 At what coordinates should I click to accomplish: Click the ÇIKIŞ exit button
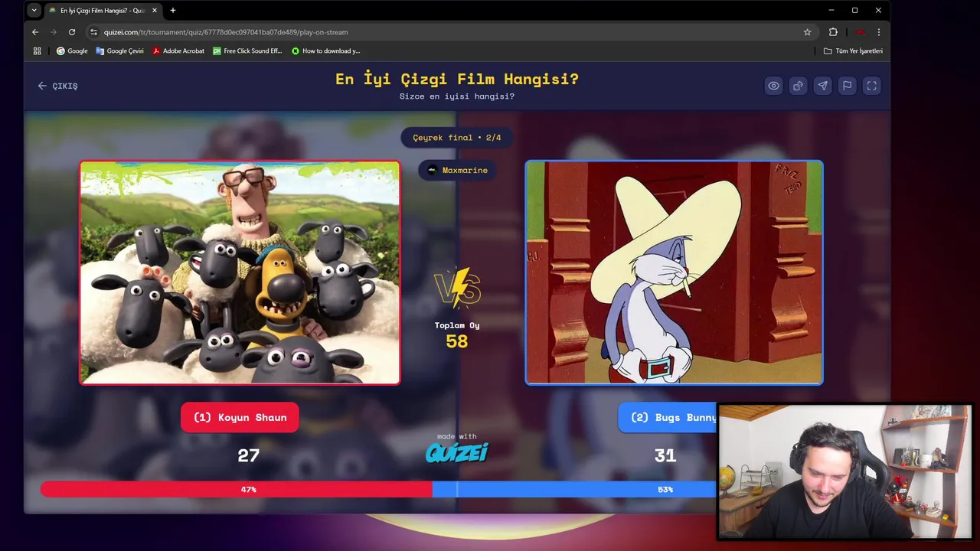click(x=58, y=86)
